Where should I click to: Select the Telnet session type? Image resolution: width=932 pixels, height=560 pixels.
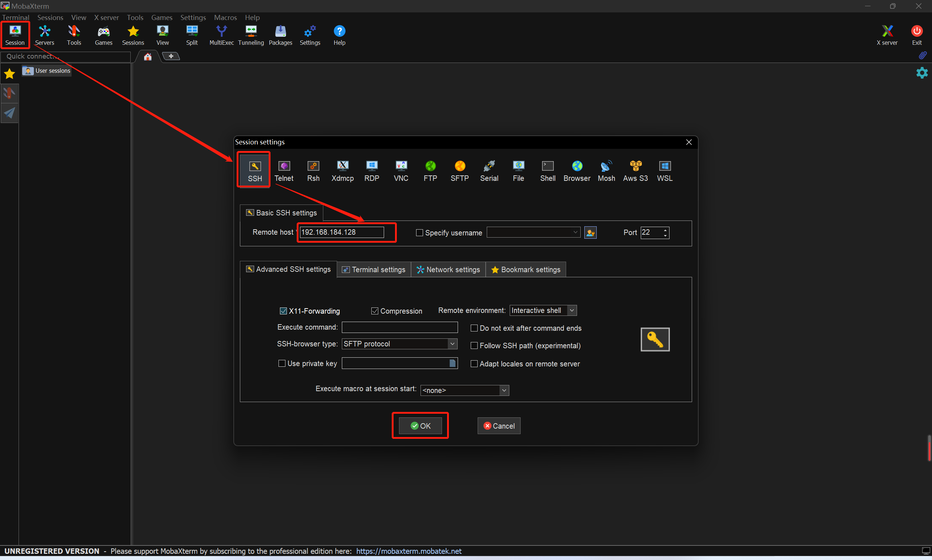click(x=284, y=171)
